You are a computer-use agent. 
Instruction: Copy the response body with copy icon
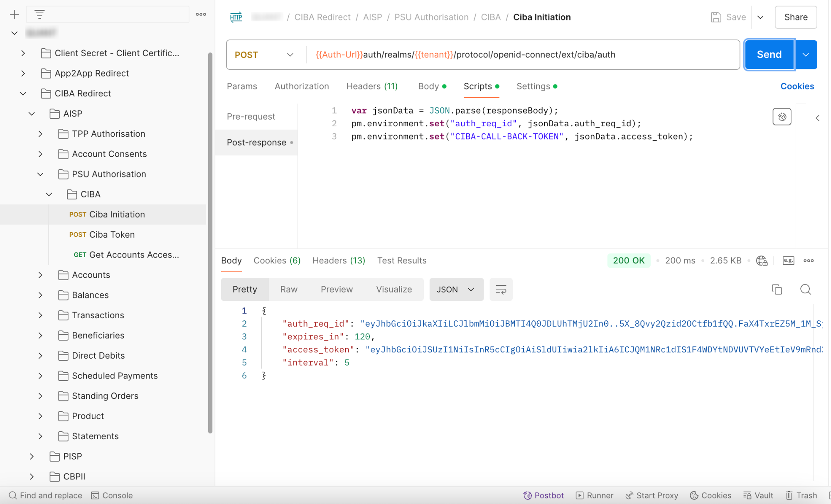coord(777,289)
